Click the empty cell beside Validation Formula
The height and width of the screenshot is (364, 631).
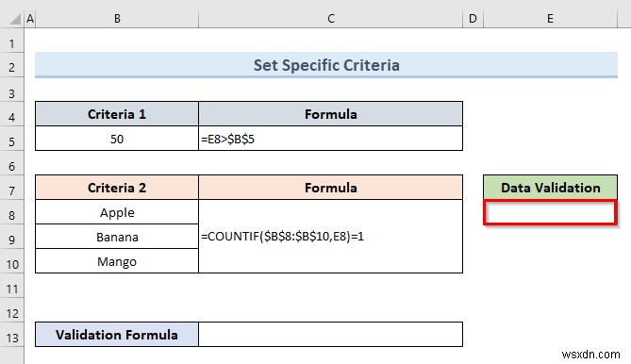pos(330,335)
